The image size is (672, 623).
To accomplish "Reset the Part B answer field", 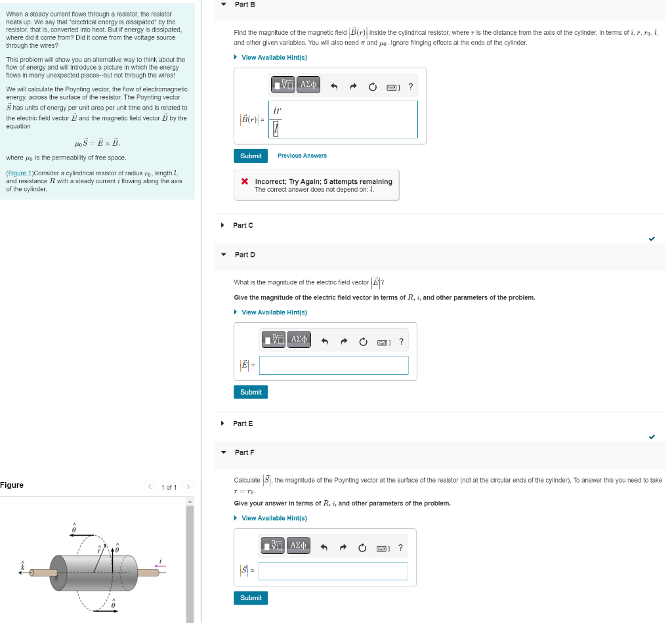I will [x=373, y=87].
